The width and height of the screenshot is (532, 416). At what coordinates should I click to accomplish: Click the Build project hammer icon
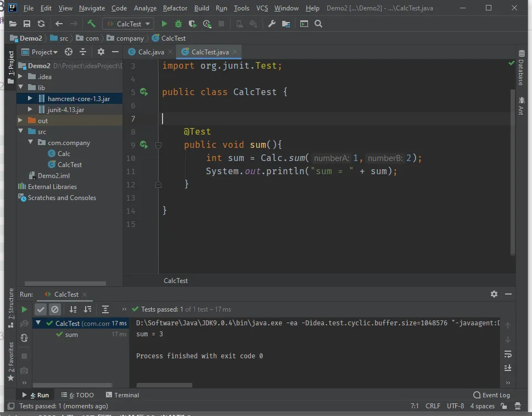click(91, 24)
